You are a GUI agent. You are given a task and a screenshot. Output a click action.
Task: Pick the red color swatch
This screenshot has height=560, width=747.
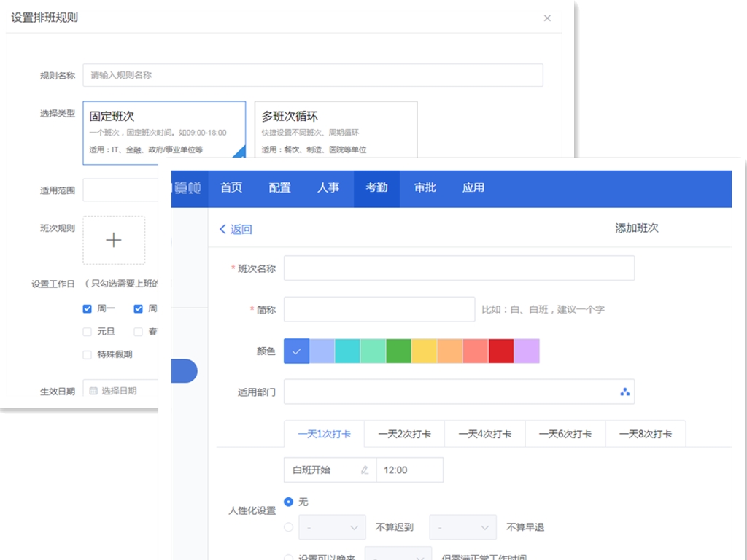[x=500, y=351]
